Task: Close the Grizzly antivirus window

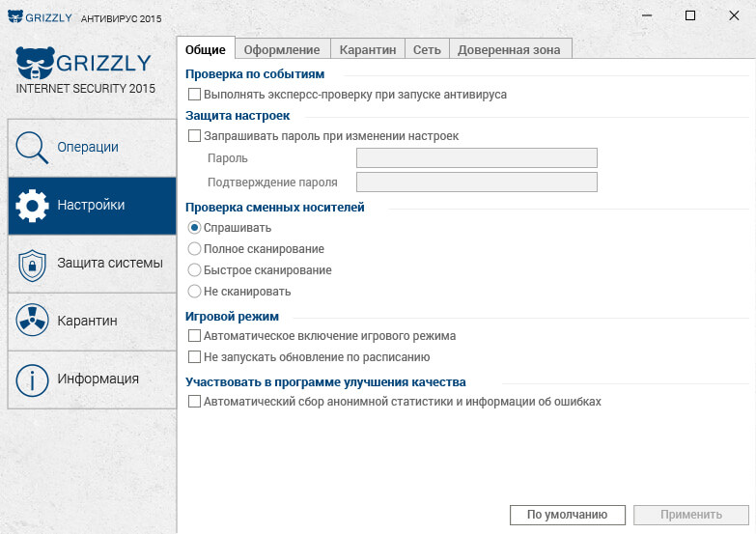Action: coord(734,15)
